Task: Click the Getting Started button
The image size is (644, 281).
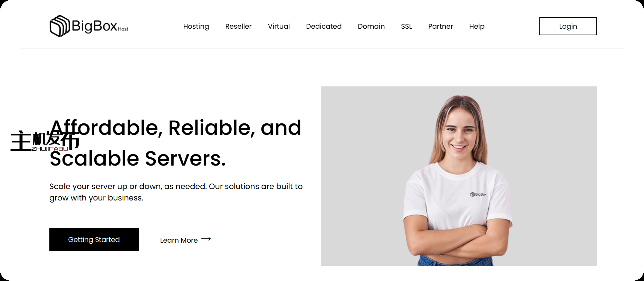Action: pyautogui.click(x=94, y=239)
